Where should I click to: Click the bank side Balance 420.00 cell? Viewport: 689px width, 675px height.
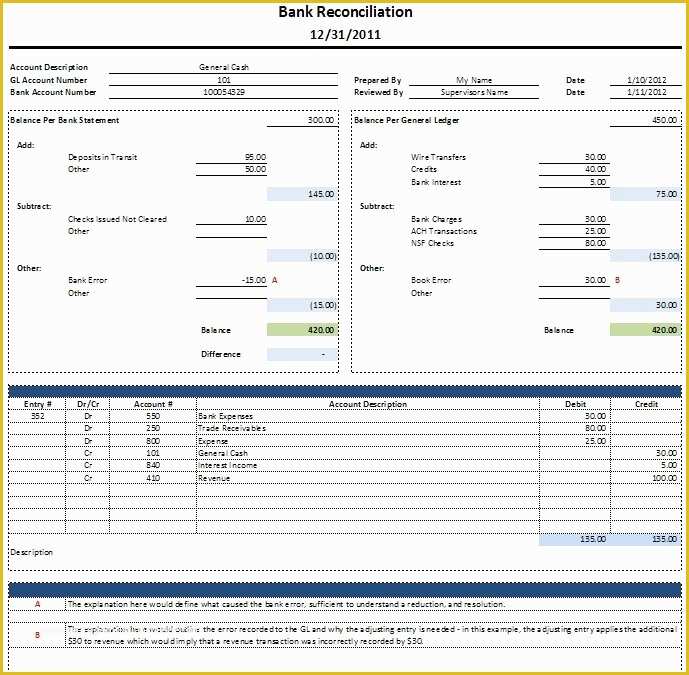pyautogui.click(x=302, y=330)
